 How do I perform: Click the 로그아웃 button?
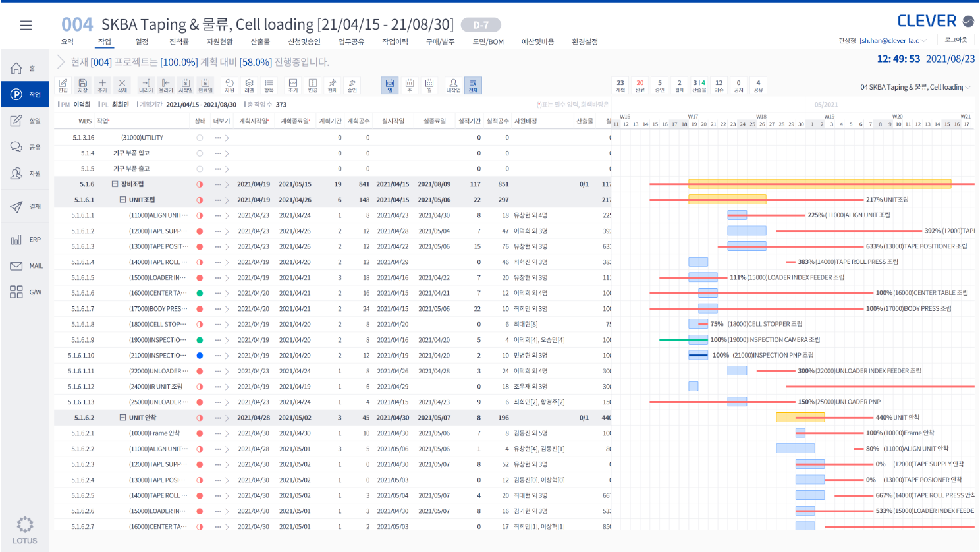pyautogui.click(x=956, y=40)
